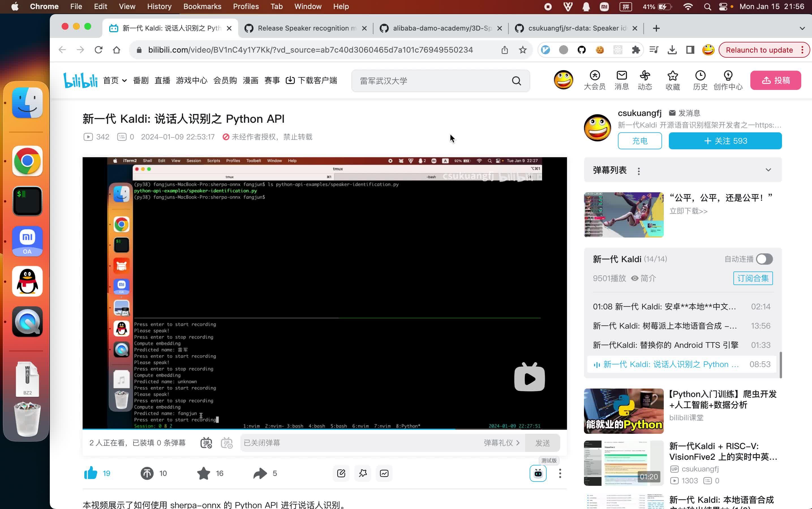Image resolution: width=812 pixels, height=509 pixels.
Task: Open the three-dot menu beside the AI assistant icon
Action: click(x=560, y=473)
